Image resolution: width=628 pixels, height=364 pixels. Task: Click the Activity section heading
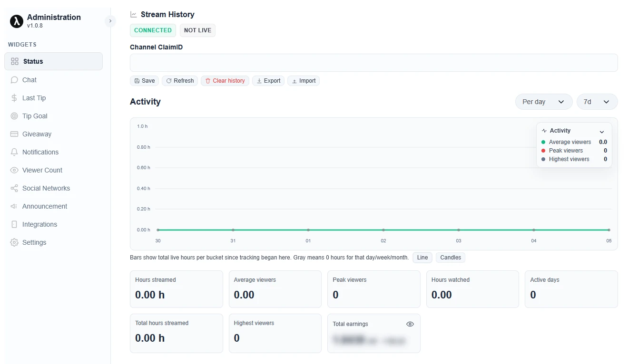[145, 102]
